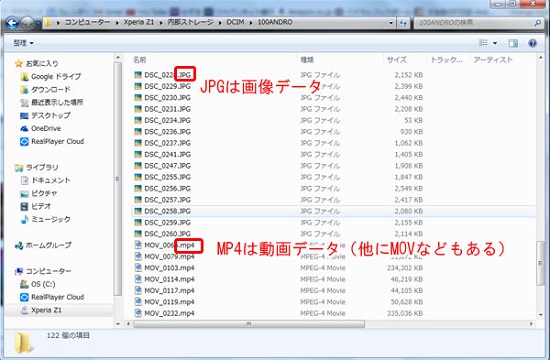Select コンピューター in the address breadcrumb
This screenshot has width=550, height=360.
[87, 22]
